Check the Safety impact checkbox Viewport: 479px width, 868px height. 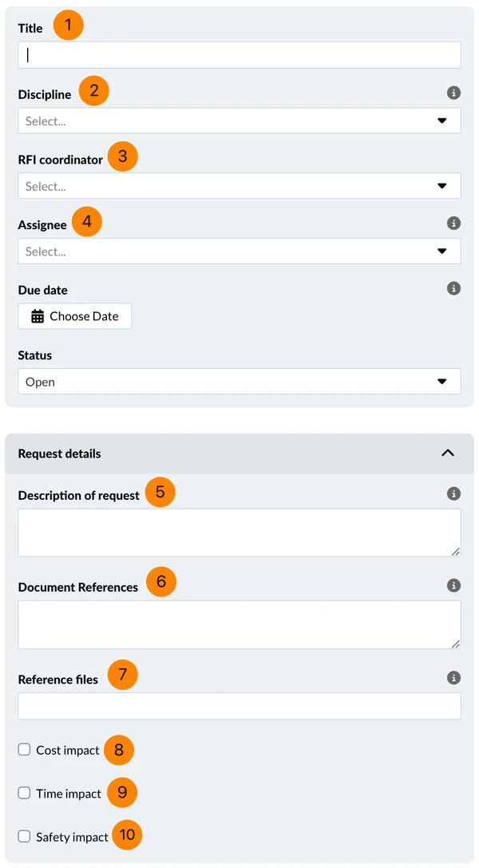pyautogui.click(x=24, y=836)
